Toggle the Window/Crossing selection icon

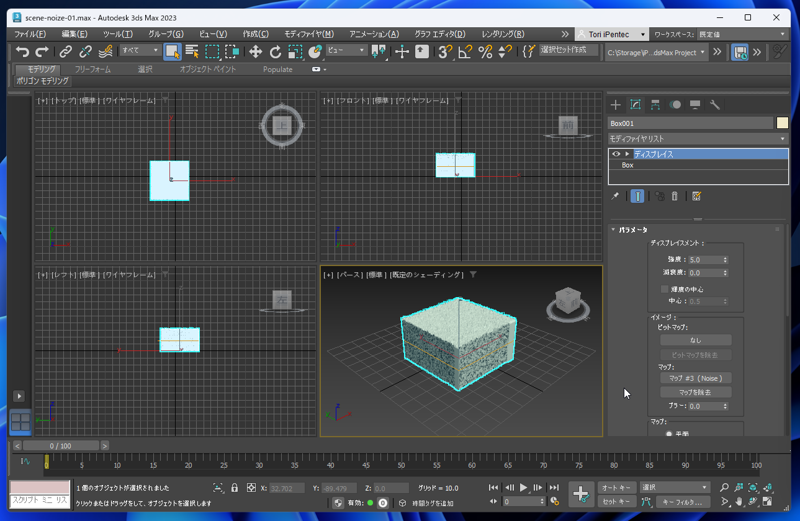pyautogui.click(x=232, y=52)
